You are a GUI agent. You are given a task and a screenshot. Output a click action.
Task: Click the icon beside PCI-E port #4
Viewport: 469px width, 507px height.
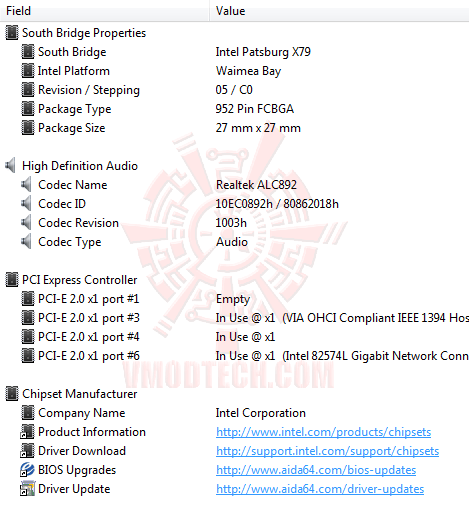(x=28, y=337)
